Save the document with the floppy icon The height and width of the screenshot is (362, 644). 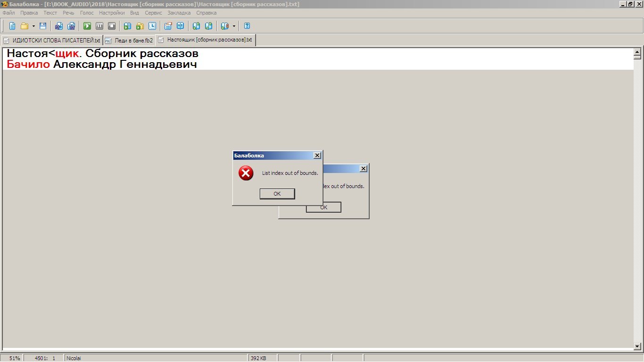pos(43,26)
